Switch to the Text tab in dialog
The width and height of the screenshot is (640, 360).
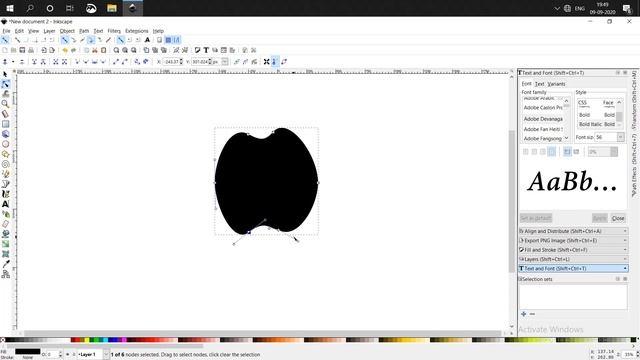(x=539, y=84)
